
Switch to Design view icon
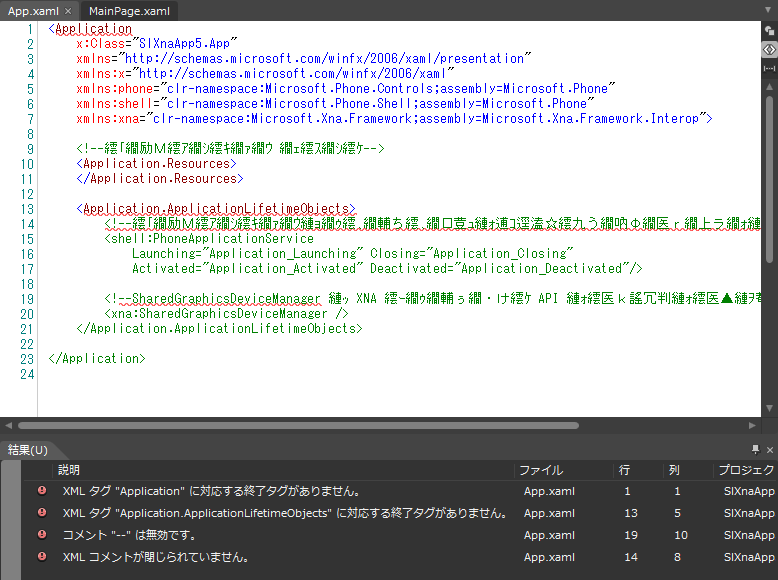pyautogui.click(x=769, y=31)
